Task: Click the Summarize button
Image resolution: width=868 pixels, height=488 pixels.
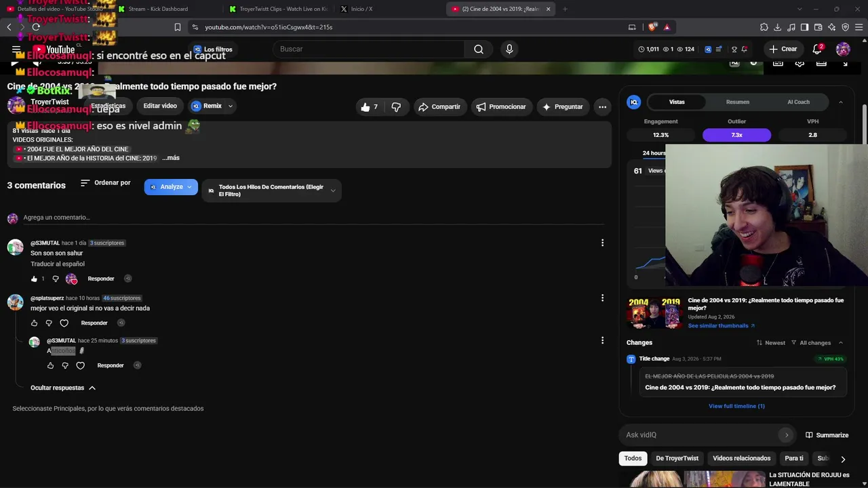Action: pyautogui.click(x=827, y=435)
